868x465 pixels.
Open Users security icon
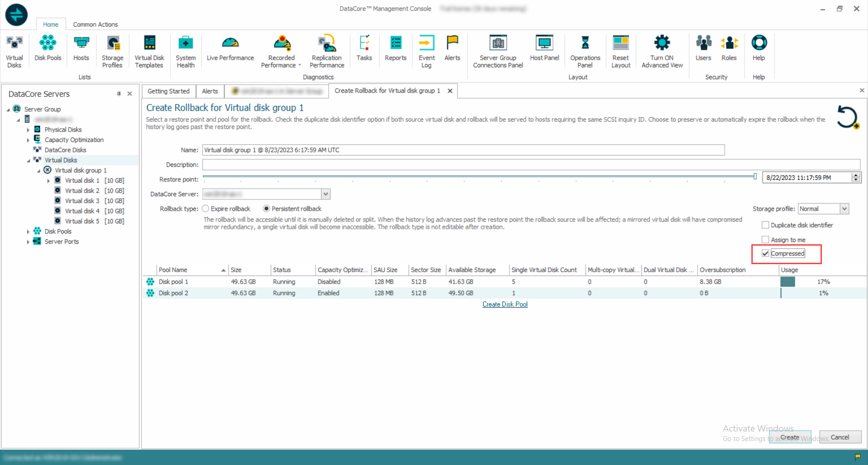click(703, 48)
